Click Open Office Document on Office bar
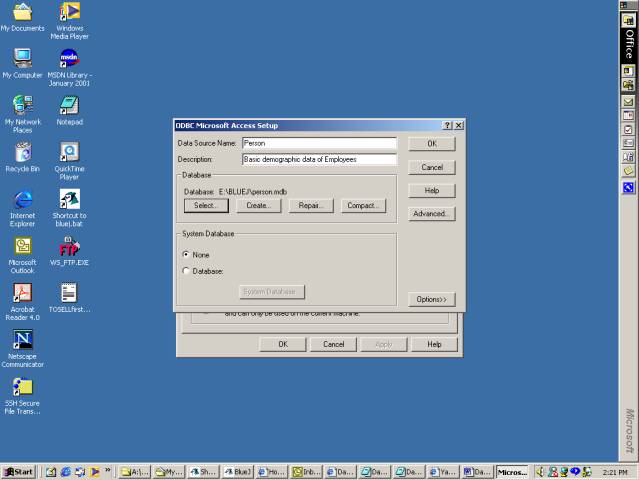 (x=628, y=85)
